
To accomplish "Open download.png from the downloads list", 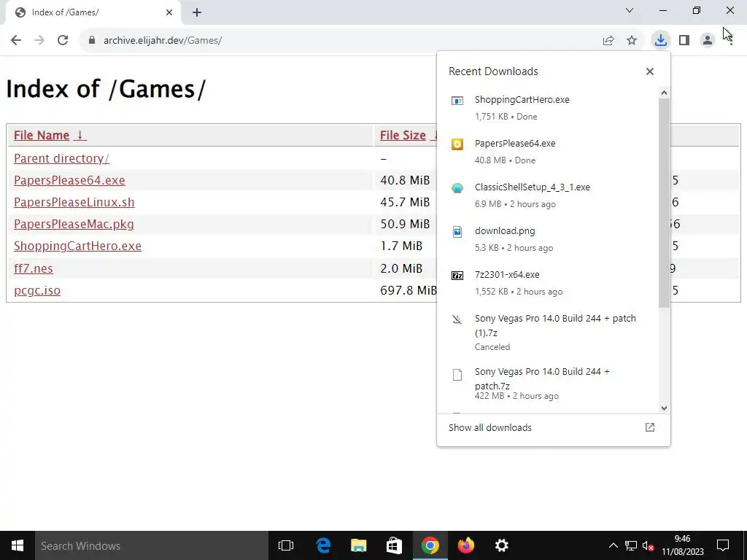I will pos(549,239).
